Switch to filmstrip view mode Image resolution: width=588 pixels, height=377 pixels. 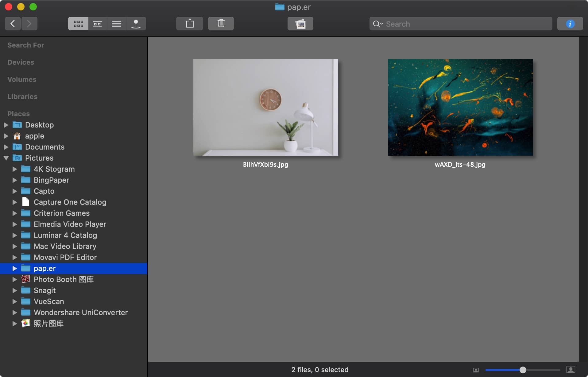98,24
